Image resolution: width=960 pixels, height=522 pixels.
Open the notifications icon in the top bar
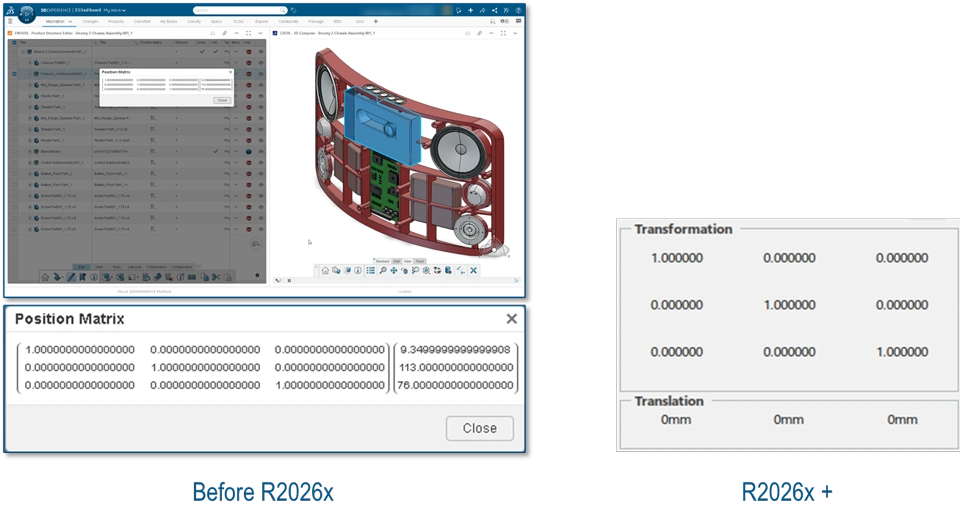(459, 10)
